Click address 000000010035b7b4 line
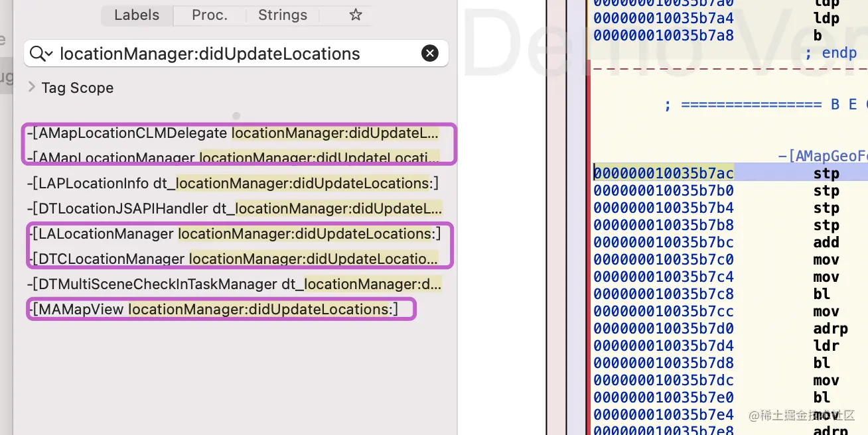 (x=664, y=208)
